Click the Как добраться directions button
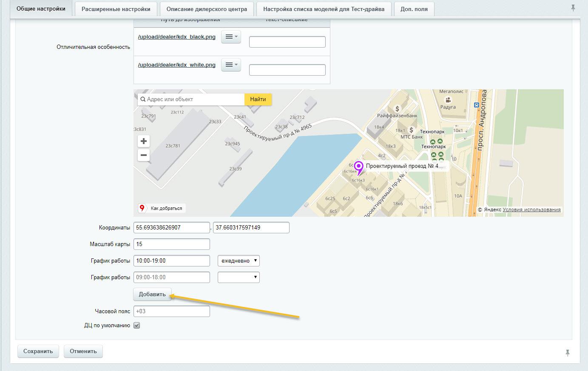 click(162, 208)
